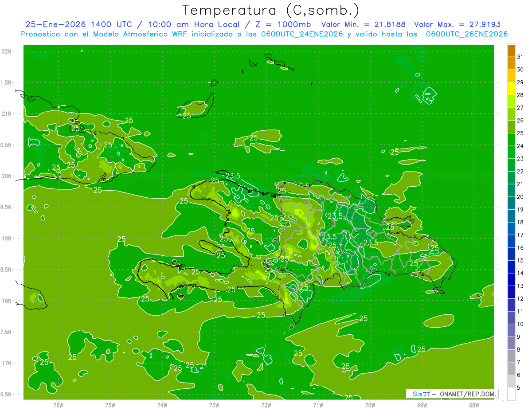This screenshot has width=532, height=411.
Task: Click the '8' label on color legend
Action: click(x=519, y=349)
